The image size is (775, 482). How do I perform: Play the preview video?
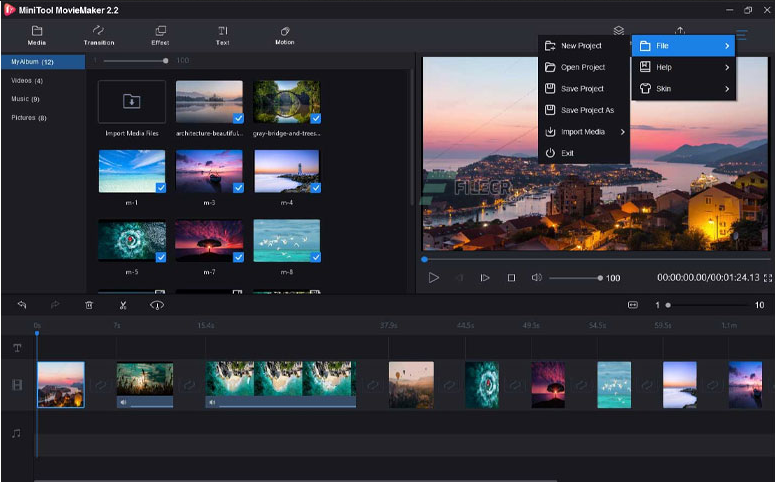tap(433, 278)
